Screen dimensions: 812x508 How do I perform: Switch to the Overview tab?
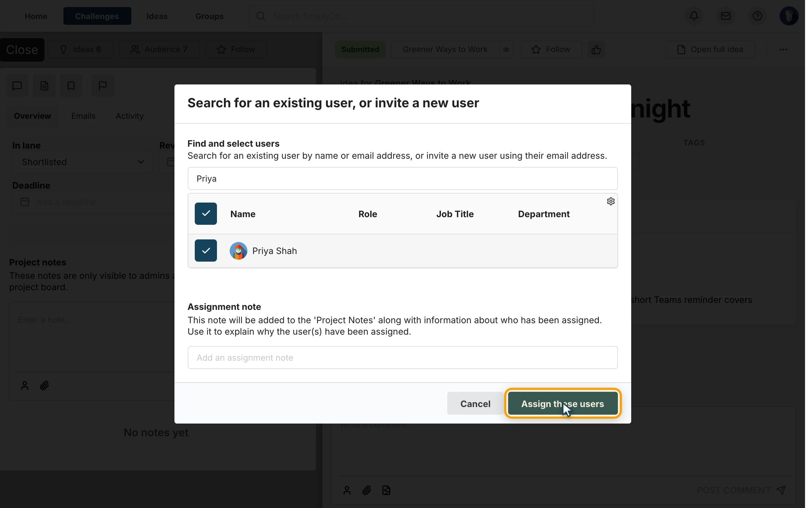click(33, 116)
